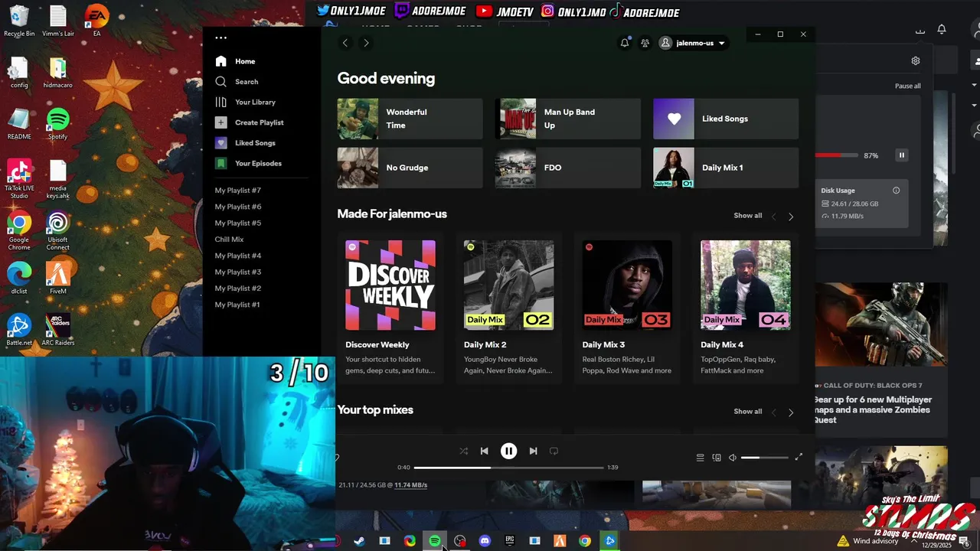
Task: Open the Spotify play queue
Action: 700,458
